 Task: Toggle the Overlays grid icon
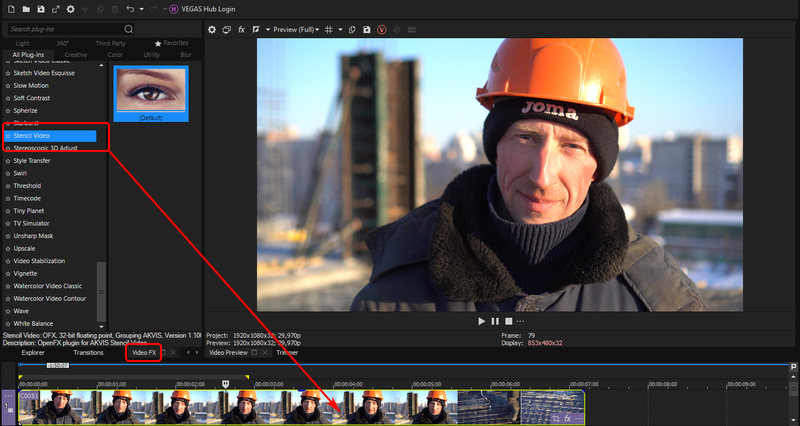pyautogui.click(x=329, y=30)
